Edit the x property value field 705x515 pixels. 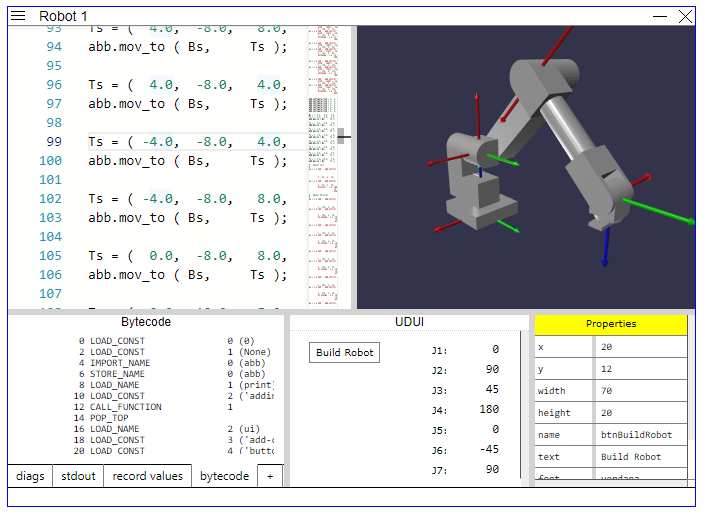click(640, 347)
